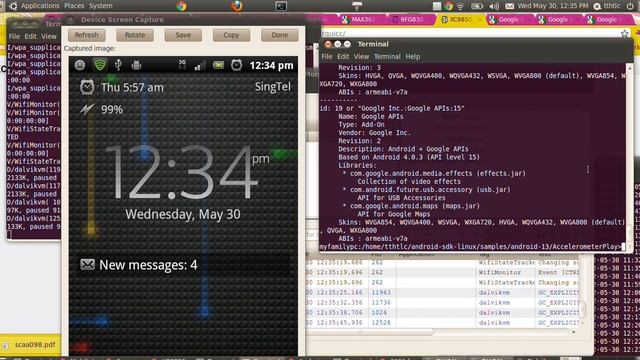Click 'API for Google Maps' terminal line
The width and height of the screenshot is (640, 360).
click(x=393, y=214)
